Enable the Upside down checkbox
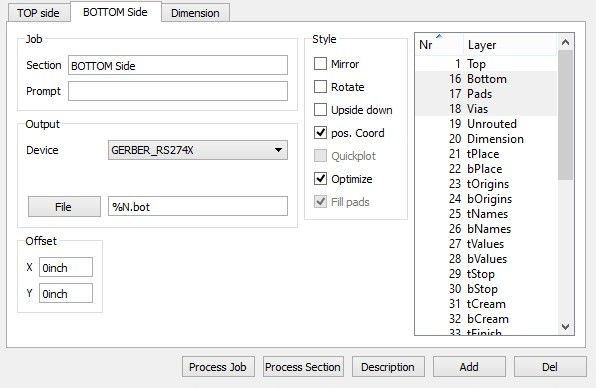This screenshot has width=596, height=388. pos(320,110)
